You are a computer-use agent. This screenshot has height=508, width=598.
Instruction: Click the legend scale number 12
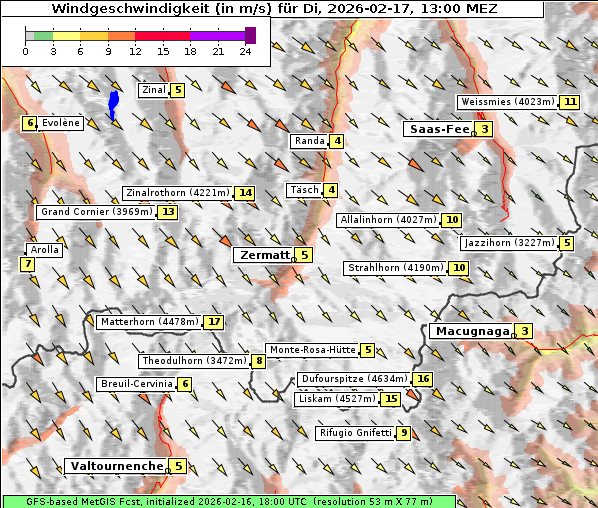click(135, 51)
